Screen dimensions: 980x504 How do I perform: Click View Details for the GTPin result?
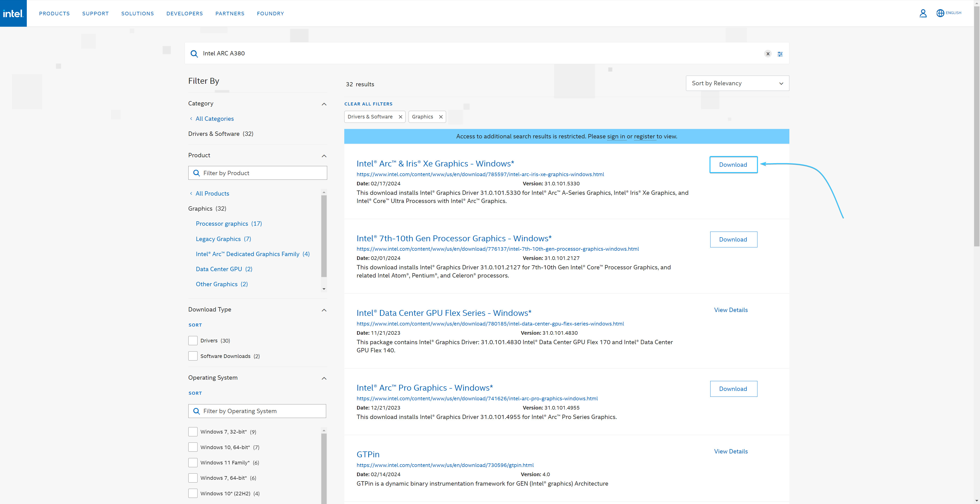(x=730, y=451)
